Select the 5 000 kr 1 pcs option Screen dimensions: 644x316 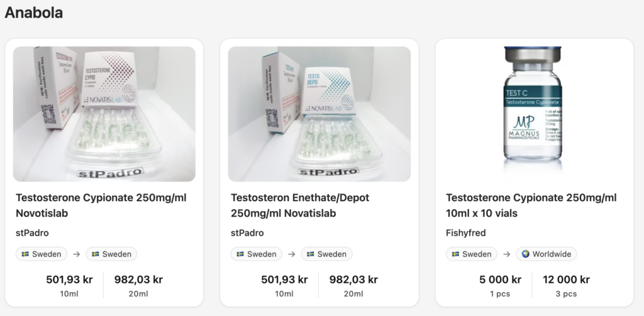[500, 285]
